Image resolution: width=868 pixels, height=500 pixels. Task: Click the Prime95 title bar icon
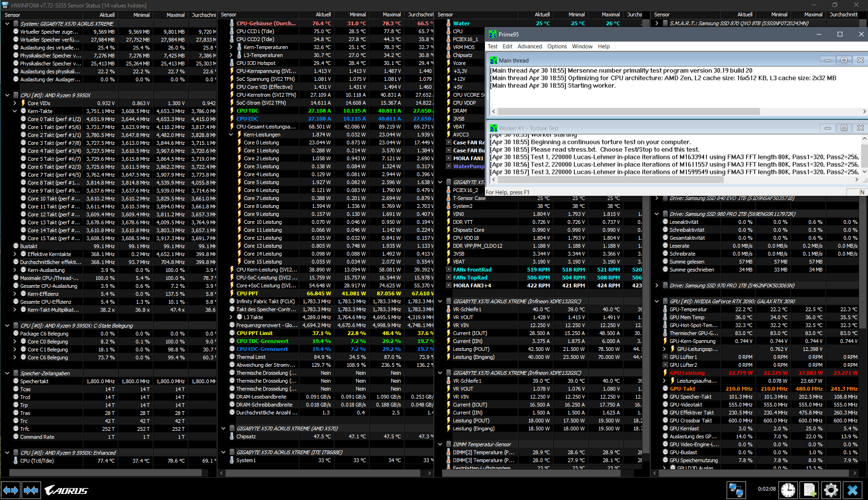493,34
